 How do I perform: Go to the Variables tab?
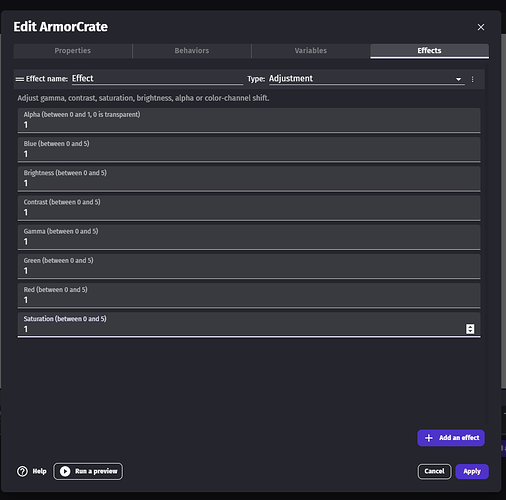pyautogui.click(x=311, y=51)
